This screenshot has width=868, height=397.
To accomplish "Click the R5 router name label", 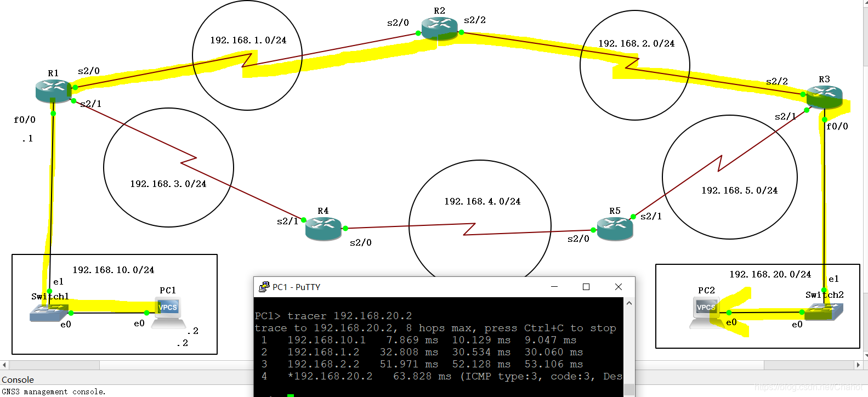I will 615,211.
